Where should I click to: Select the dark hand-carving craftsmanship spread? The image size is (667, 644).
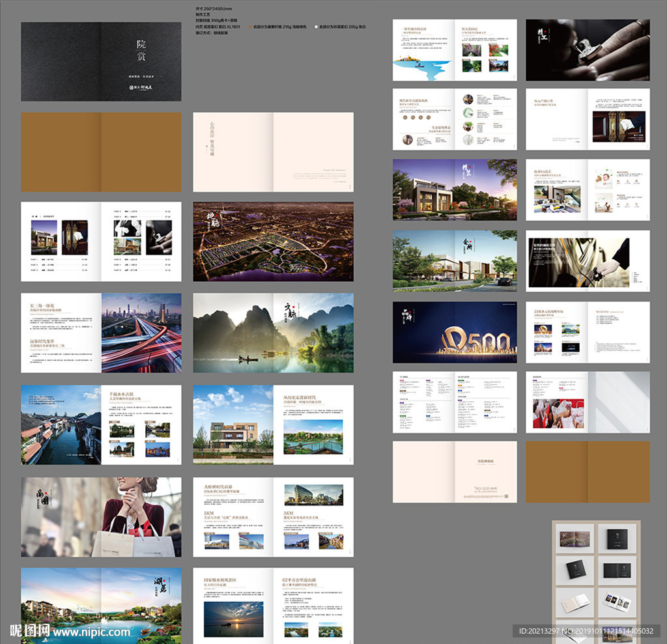tap(588, 49)
